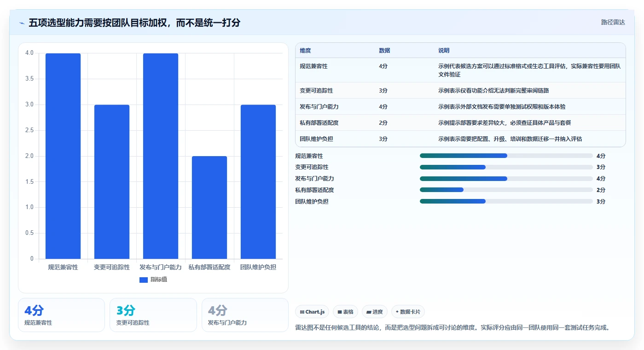Click the 发布与门户能力 progress bar
The image size is (644, 350).
pos(506,179)
